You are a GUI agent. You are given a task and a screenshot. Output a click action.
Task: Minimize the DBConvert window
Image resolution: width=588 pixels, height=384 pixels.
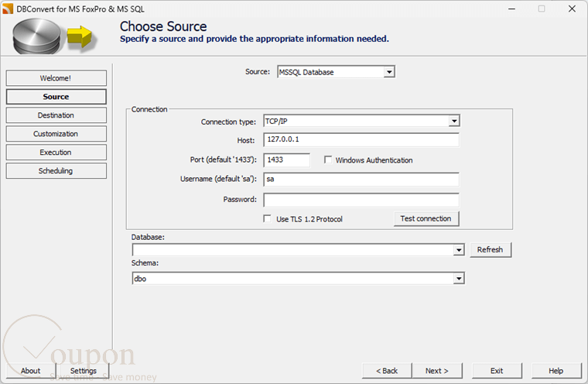512,9
